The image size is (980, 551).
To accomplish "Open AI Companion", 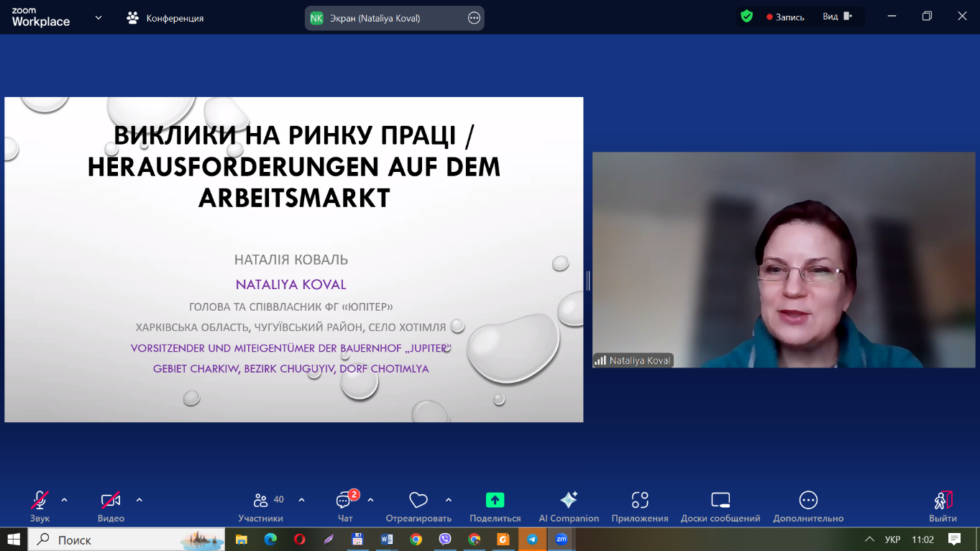I will click(x=569, y=506).
